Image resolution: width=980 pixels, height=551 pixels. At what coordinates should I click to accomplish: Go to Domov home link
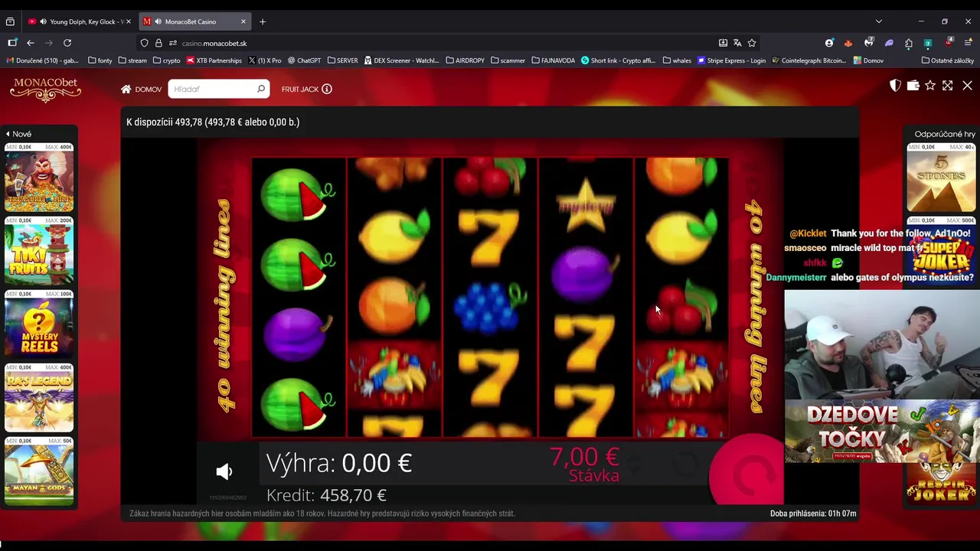coord(141,89)
